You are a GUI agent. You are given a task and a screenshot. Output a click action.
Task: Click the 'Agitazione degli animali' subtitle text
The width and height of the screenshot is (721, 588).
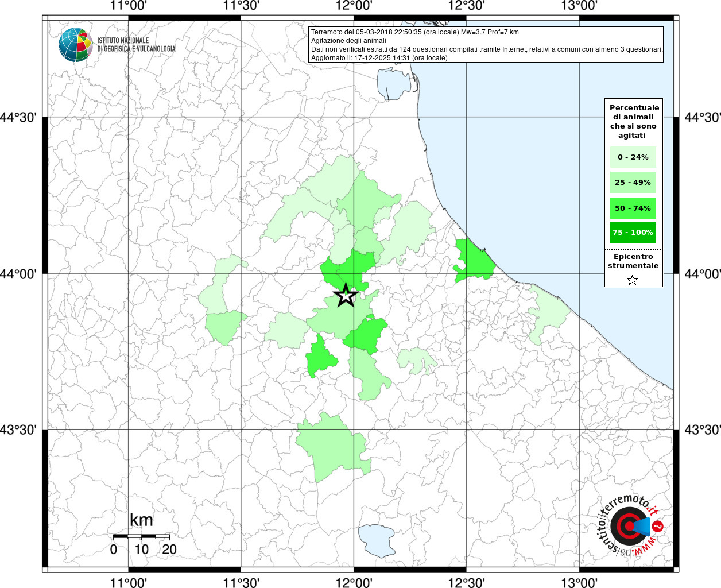348,41
